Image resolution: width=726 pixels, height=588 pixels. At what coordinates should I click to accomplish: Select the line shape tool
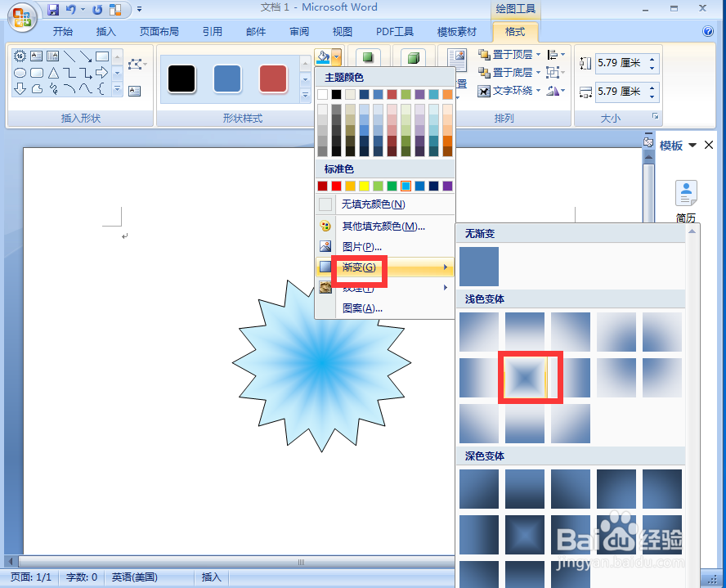[x=69, y=56]
